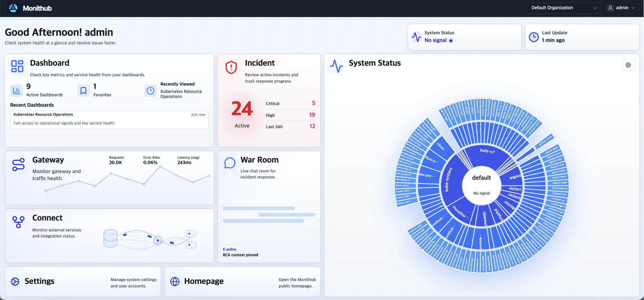
Task: Click the Incident shield alert icon
Action: (231, 67)
